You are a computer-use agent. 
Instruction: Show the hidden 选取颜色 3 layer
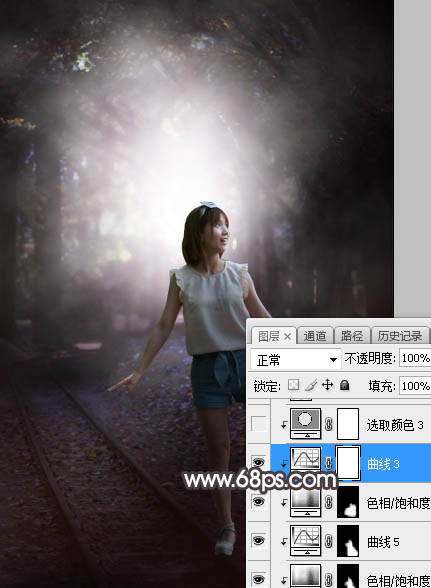tap(258, 424)
